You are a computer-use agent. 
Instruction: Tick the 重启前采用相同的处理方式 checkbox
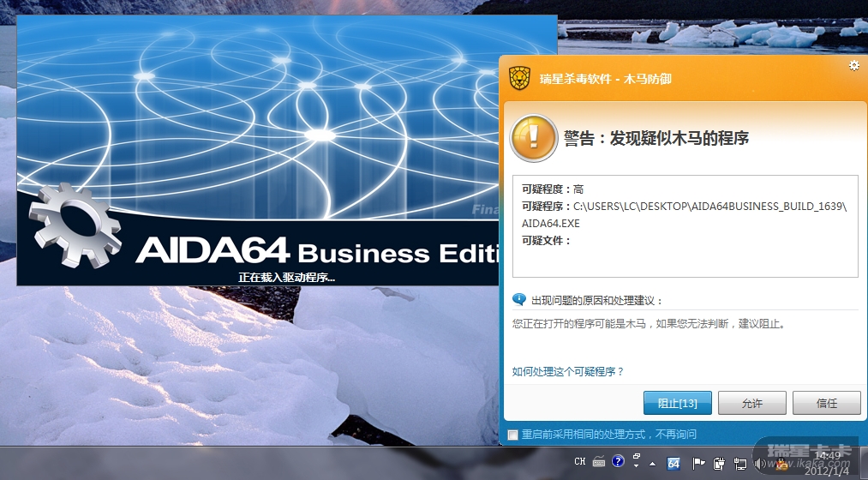tap(513, 435)
